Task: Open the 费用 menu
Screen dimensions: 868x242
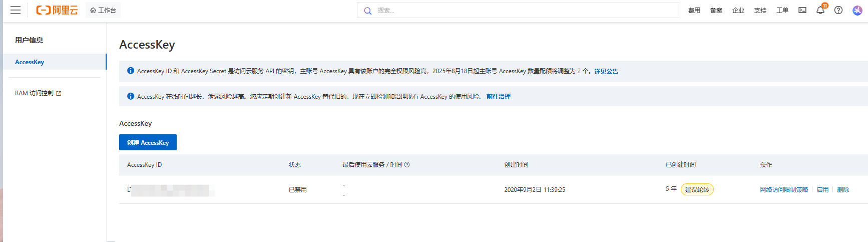Action: coord(694,11)
